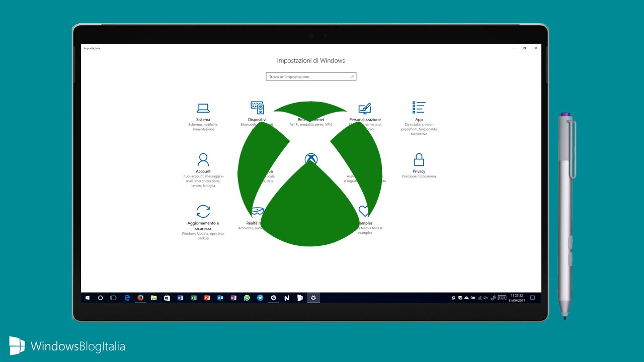Viewport: 644px width, 362px height.
Task: Restore down the Impostazioni window
Action: click(525, 48)
